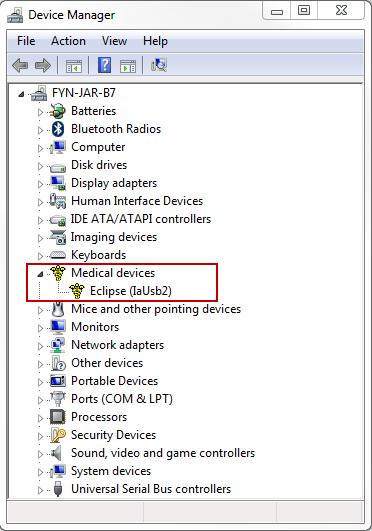Expand Universal Serial Bus controllers arrow
Viewport: 372px width, 531px height.
pos(40,490)
